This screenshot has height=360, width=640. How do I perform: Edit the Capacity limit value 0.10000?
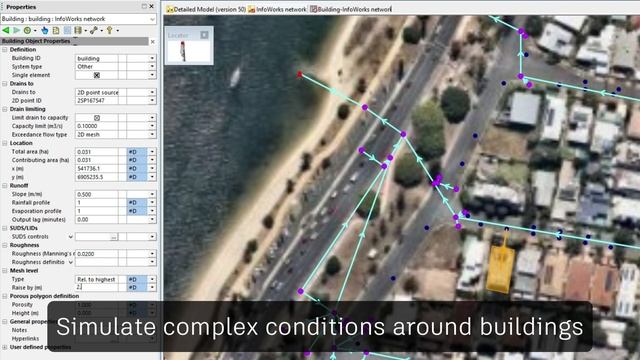[96, 126]
